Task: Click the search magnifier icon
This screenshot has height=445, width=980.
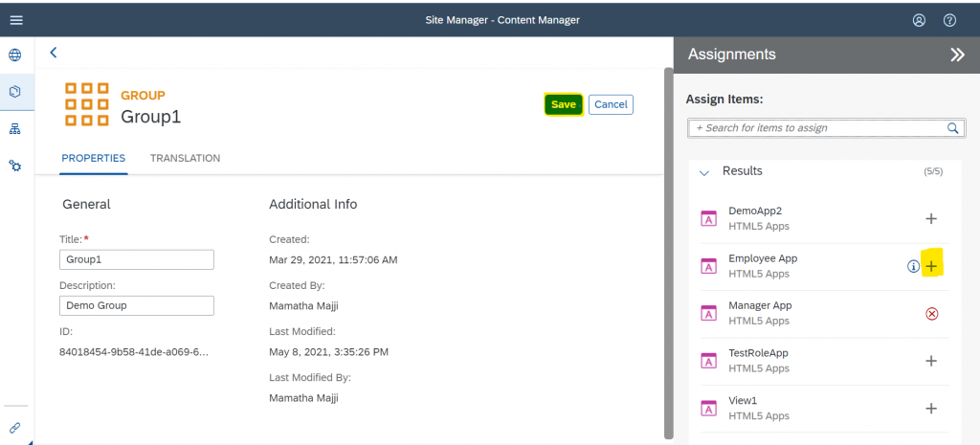Action: [952, 128]
